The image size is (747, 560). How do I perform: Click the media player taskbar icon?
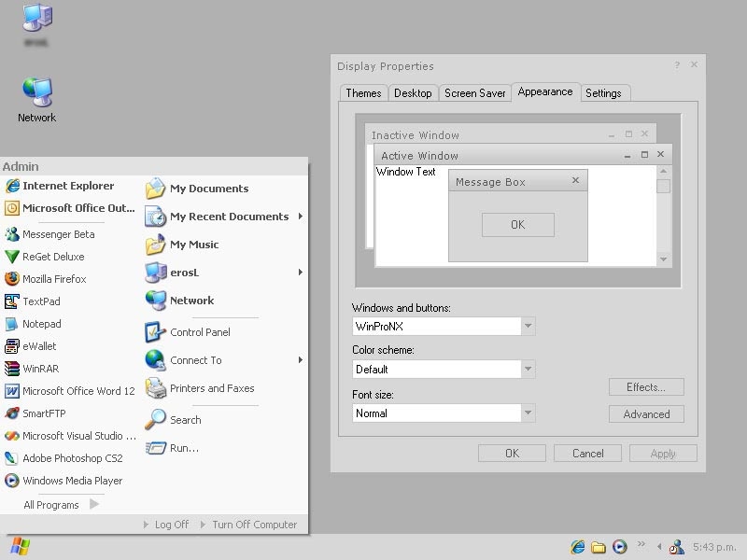tap(619, 547)
